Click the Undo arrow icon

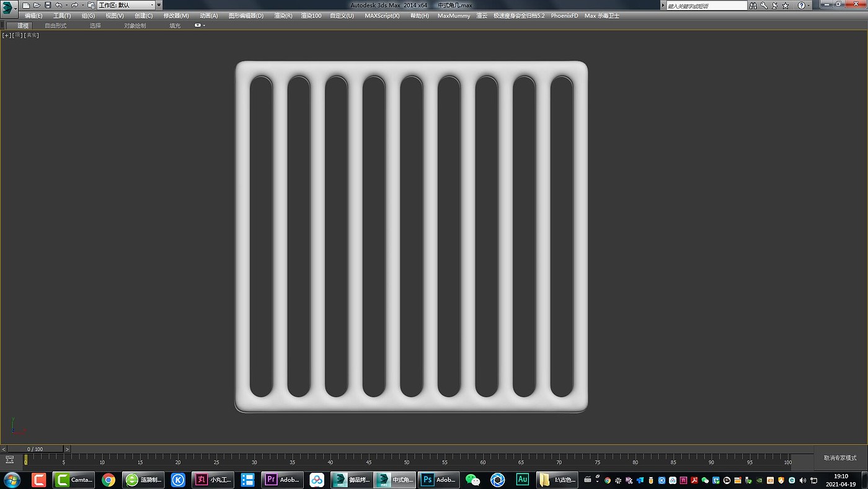coord(59,5)
